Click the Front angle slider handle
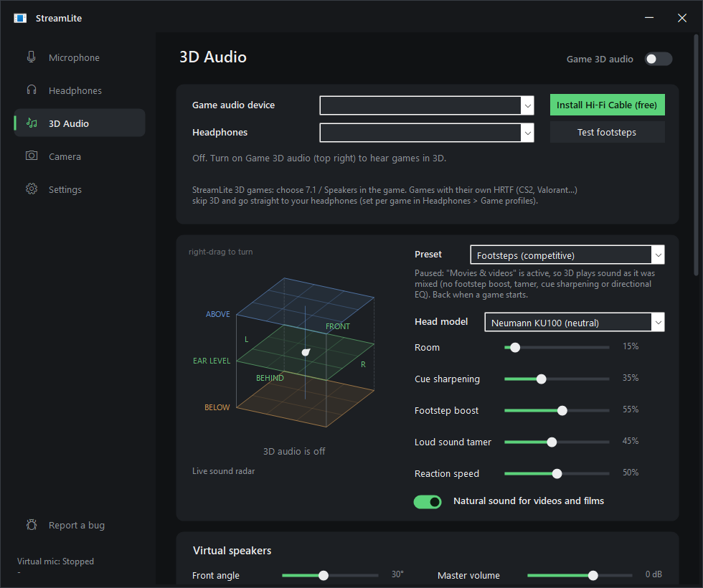 324,575
